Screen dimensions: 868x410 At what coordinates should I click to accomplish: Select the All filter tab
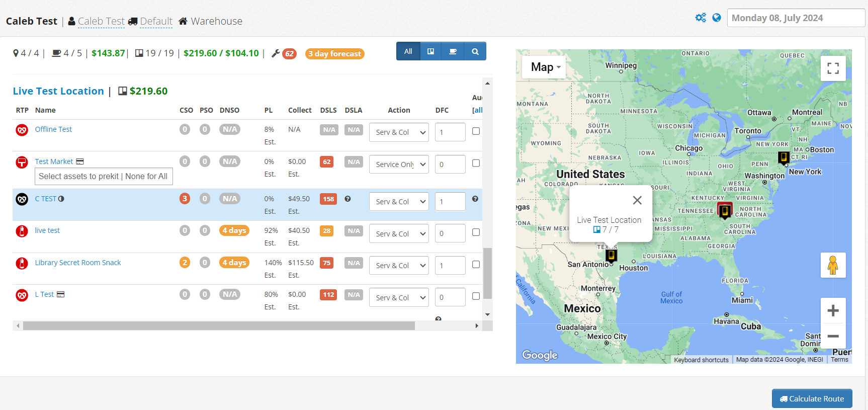[408, 51]
